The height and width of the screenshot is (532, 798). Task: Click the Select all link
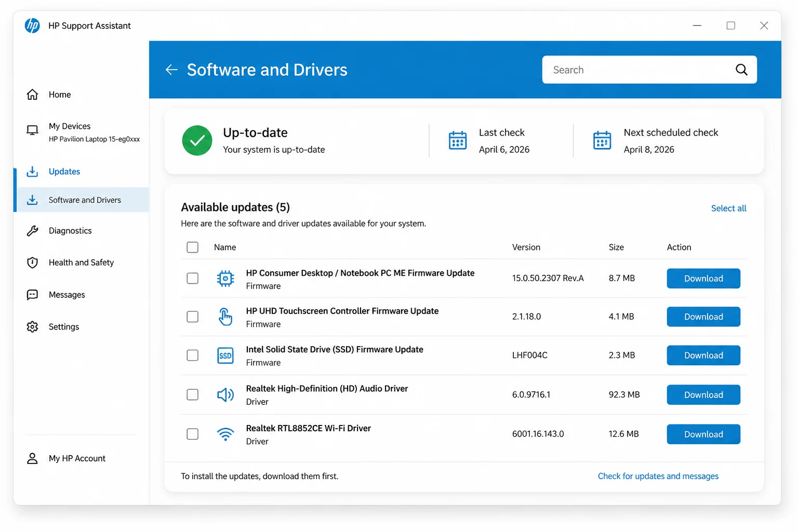coord(728,208)
